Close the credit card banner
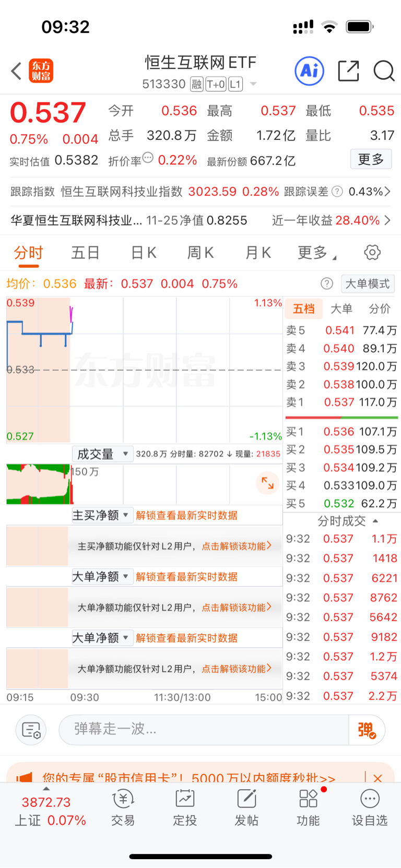The height and width of the screenshot is (868, 401). 378,778
